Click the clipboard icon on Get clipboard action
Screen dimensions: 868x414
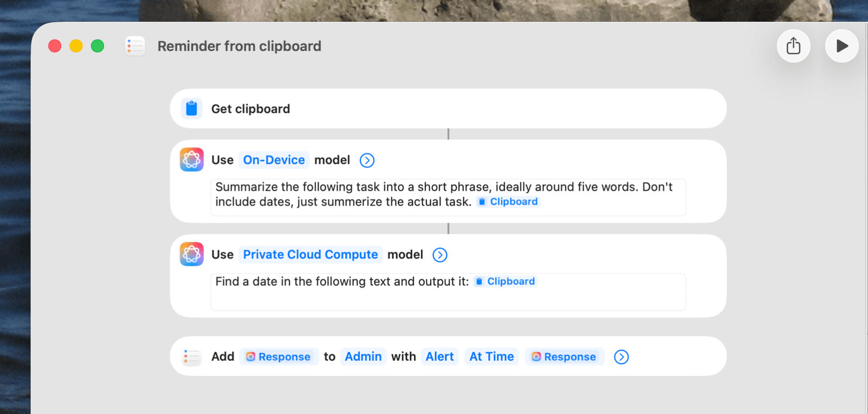click(192, 108)
